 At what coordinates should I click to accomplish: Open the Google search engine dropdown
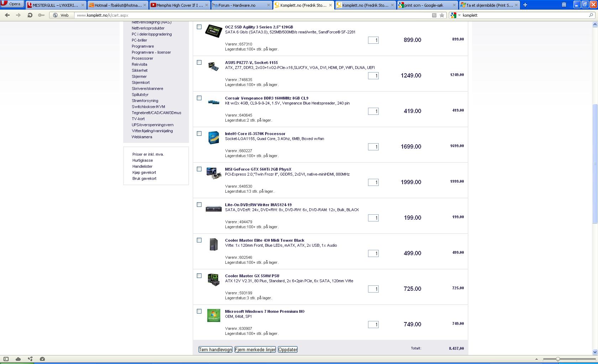455,15
